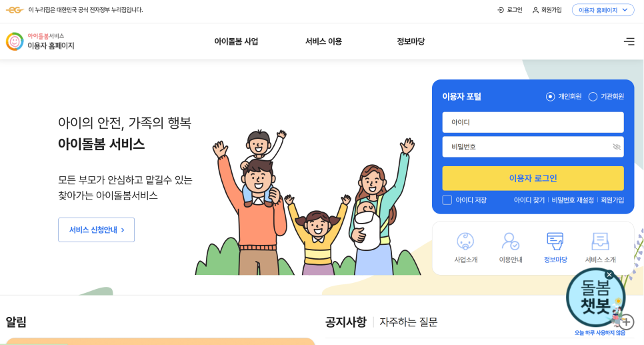Expand the 이용자 홈페이지 dropdown
The image size is (644, 345).
pyautogui.click(x=603, y=10)
